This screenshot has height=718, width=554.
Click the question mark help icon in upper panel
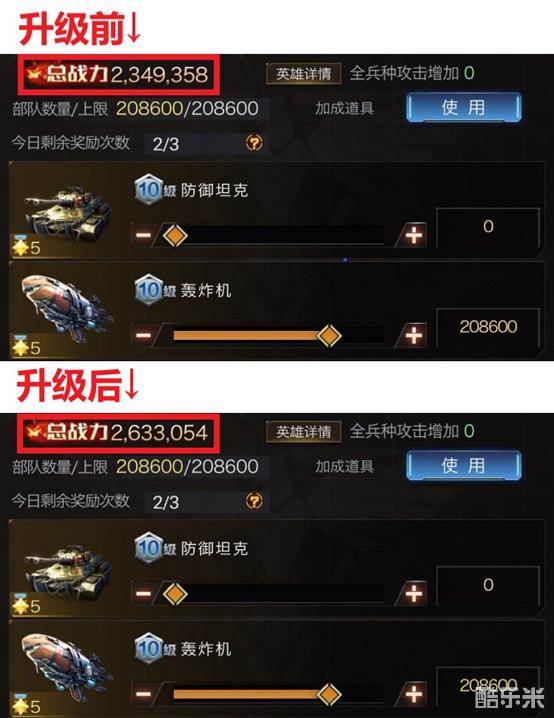255,143
